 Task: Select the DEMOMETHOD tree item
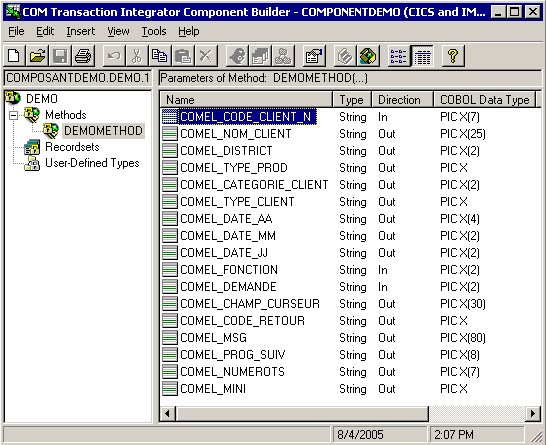point(103,131)
